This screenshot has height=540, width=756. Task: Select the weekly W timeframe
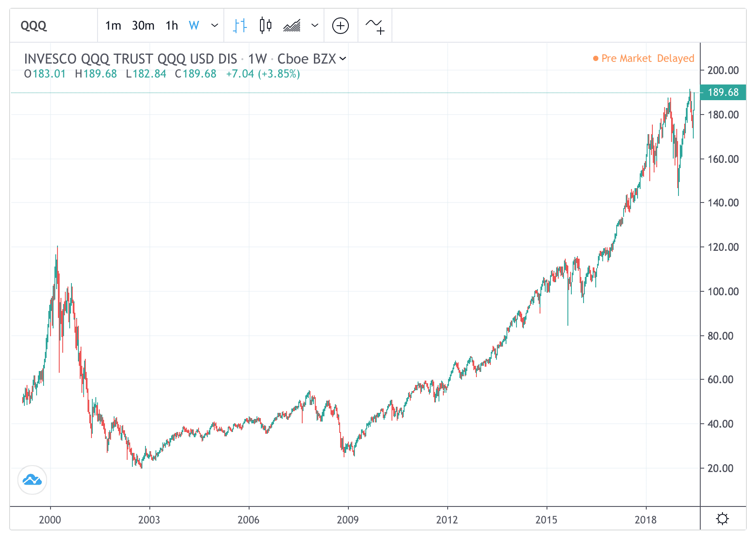(194, 26)
